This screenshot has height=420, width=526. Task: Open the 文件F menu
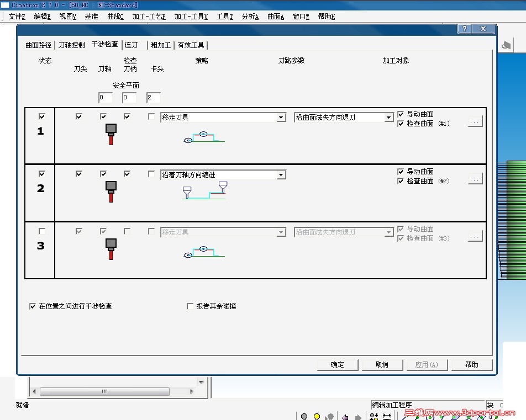(x=17, y=17)
